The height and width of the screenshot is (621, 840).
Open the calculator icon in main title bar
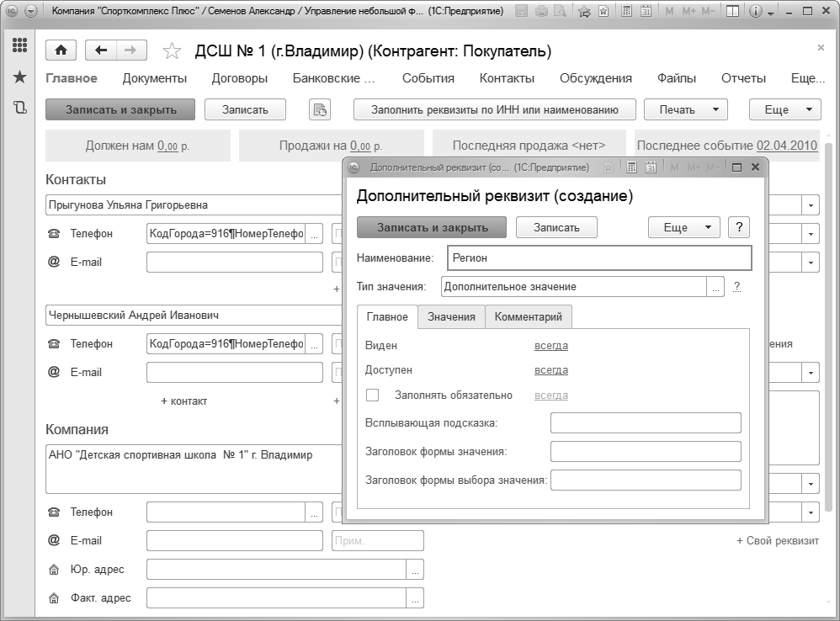pyautogui.click(x=625, y=11)
